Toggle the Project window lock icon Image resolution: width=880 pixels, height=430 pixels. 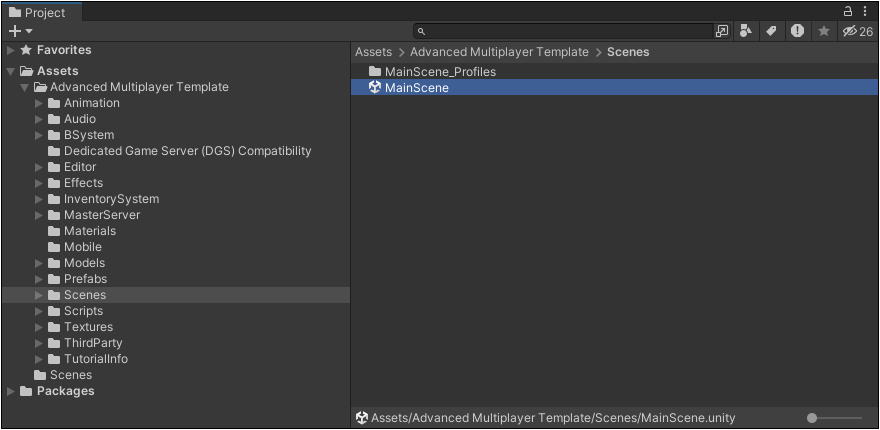tap(849, 11)
